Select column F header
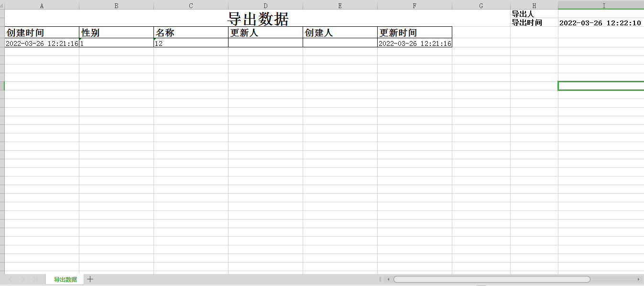Image resolution: width=644 pixels, height=286 pixels. [x=414, y=5]
